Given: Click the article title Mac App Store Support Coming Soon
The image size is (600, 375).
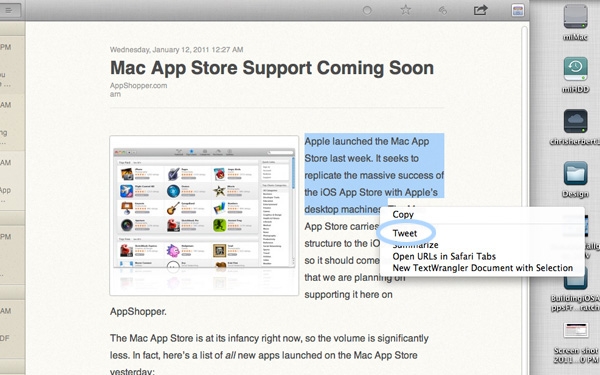Looking at the screenshot, I should pos(272,68).
